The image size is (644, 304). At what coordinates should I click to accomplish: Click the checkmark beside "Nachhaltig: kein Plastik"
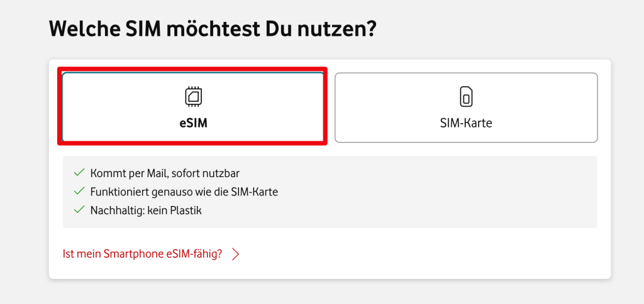(x=79, y=210)
